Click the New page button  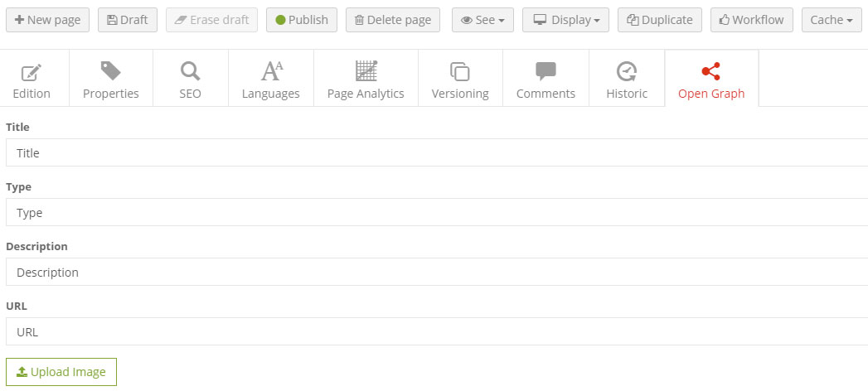tap(47, 20)
